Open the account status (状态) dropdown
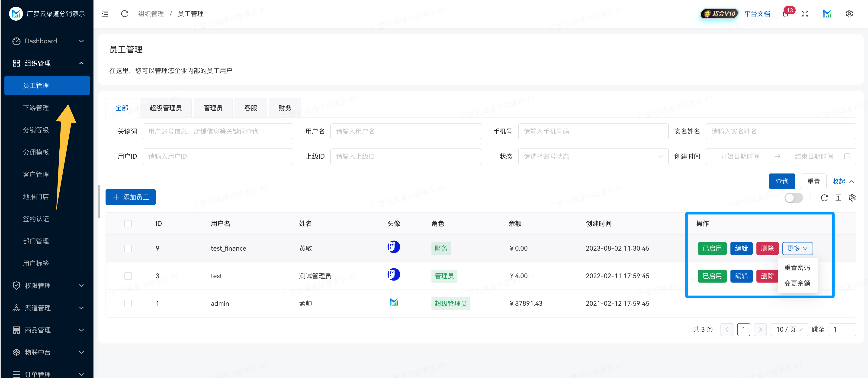868x378 pixels. (593, 156)
